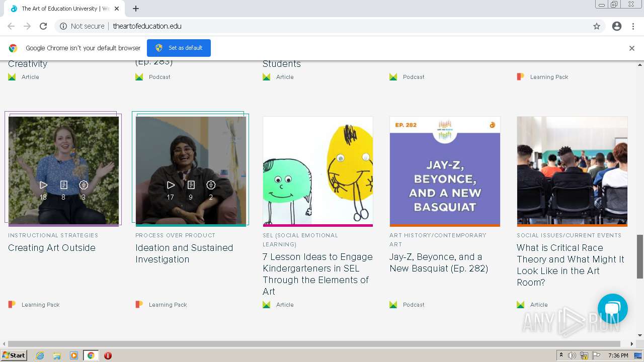
Task: Open Chrome three-dot menu
Action: pos(633,26)
